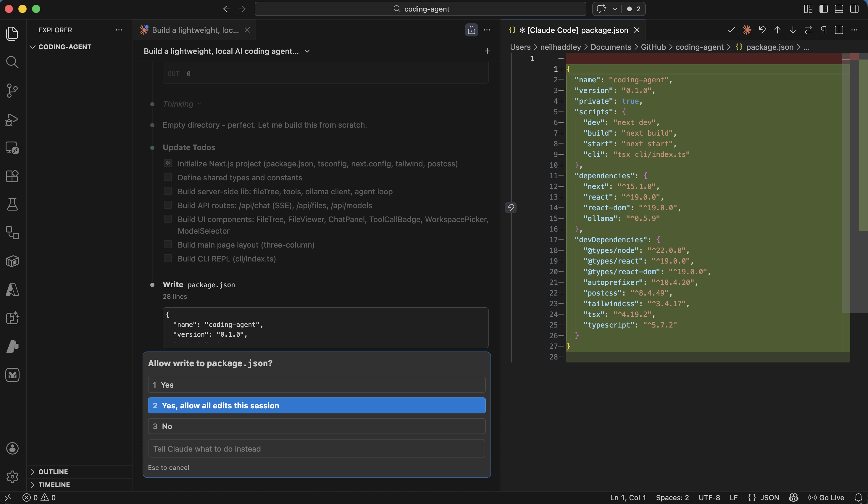Check 'Build main page layout' todo item

tap(168, 244)
